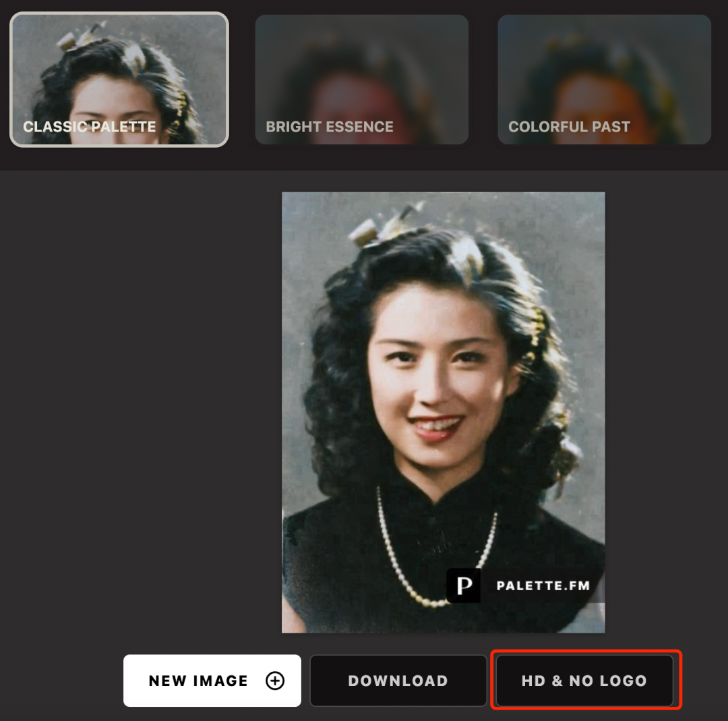Click the "CLASSIC PALETTE" label text
Viewport: 728px width, 721px height.
point(90,127)
